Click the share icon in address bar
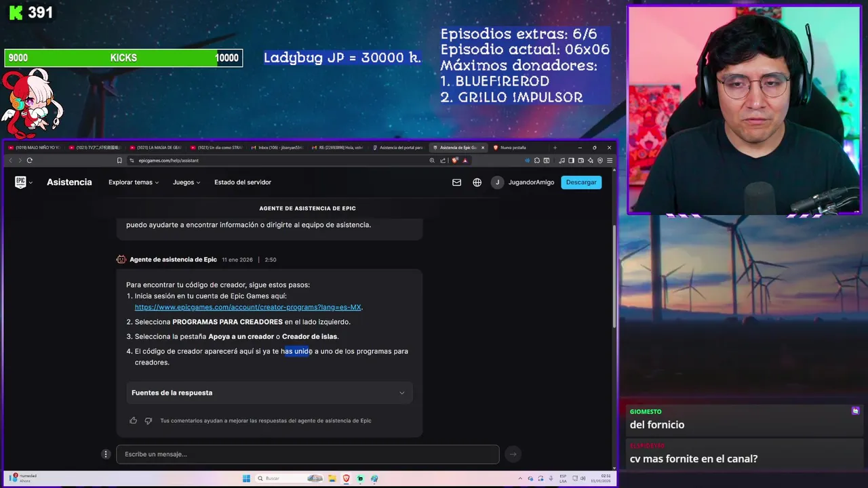Screen dimensions: 868x488 443,161
